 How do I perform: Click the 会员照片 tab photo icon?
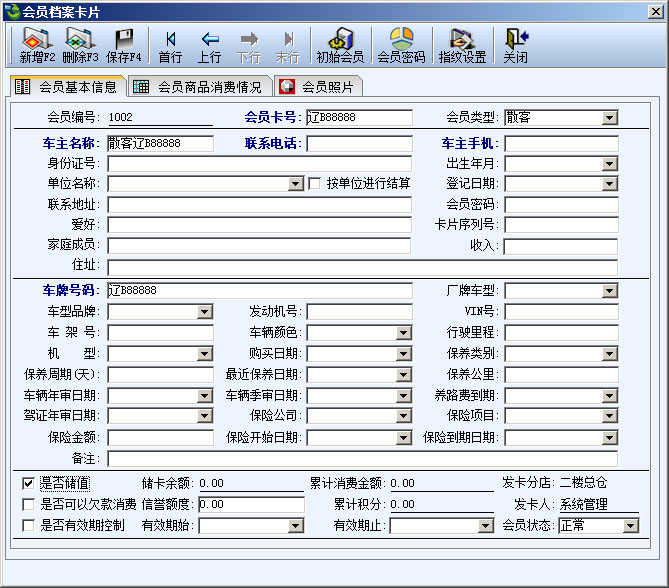(x=287, y=87)
